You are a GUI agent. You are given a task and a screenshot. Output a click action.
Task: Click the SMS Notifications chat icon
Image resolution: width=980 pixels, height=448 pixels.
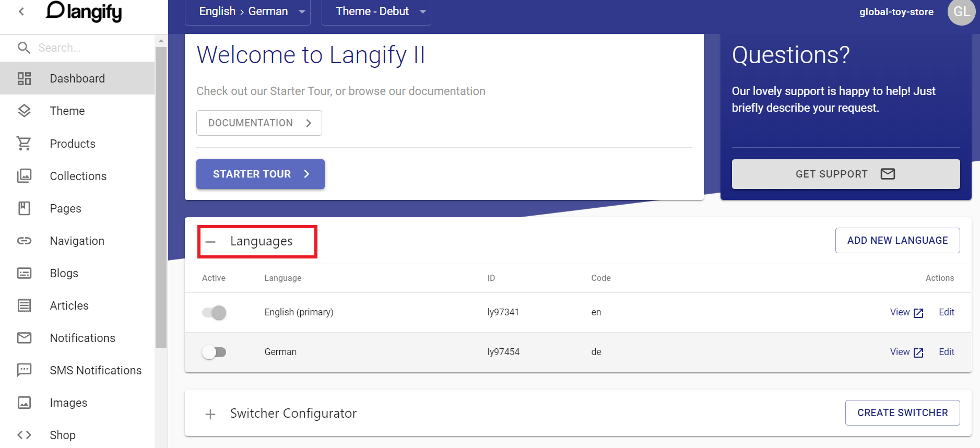click(24, 370)
